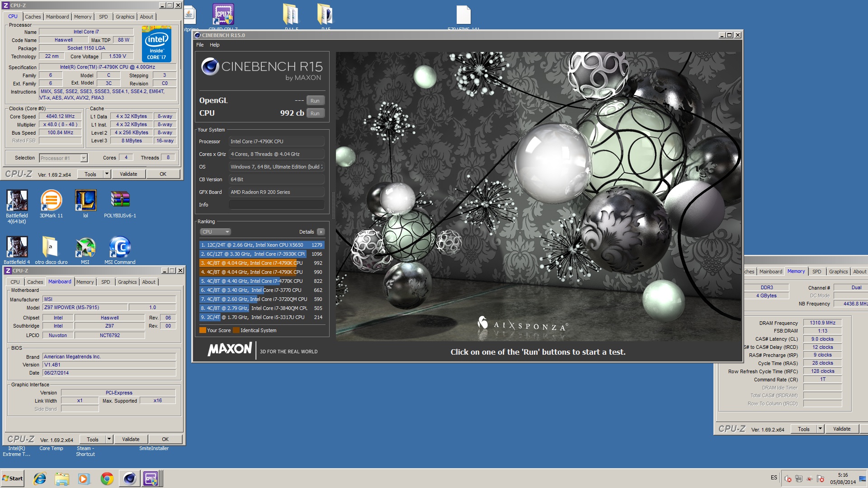Switch to CPU-Z taskbar button
The width and height of the screenshot is (868, 488).
click(x=151, y=478)
